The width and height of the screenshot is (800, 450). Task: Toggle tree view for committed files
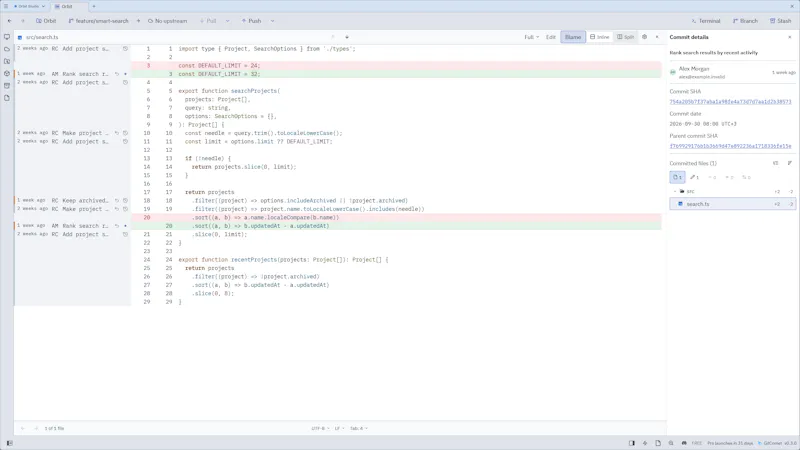(776, 163)
